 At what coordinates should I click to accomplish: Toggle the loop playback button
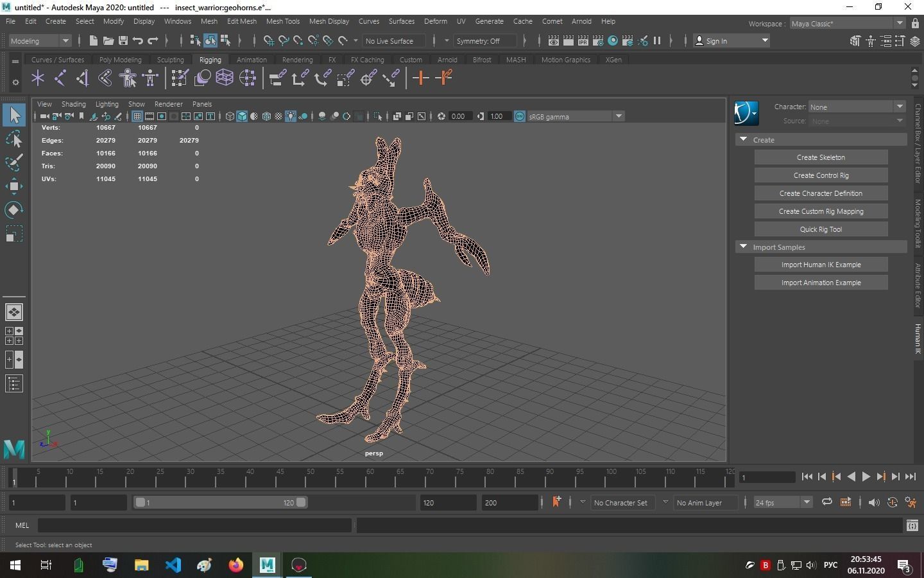point(827,502)
